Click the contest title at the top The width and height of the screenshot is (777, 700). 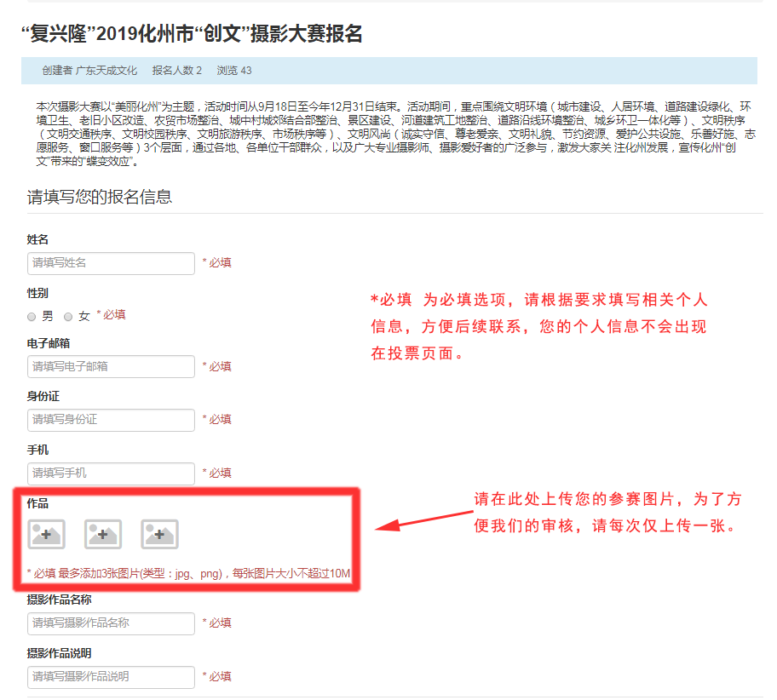point(191,36)
